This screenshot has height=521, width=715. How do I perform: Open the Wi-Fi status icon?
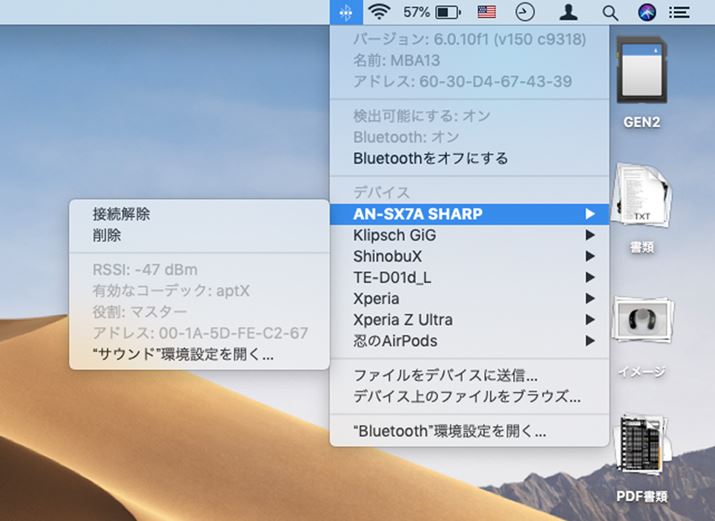click(378, 13)
